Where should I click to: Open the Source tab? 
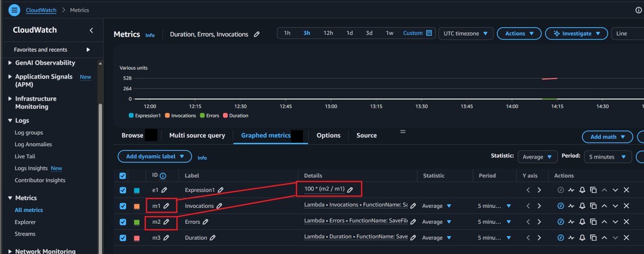(x=367, y=135)
